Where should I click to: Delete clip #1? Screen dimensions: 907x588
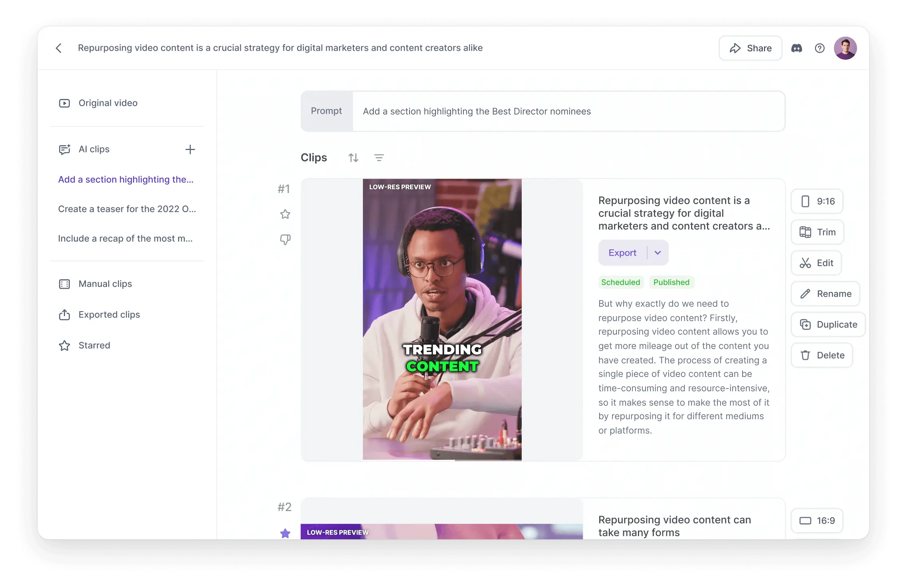click(x=822, y=355)
